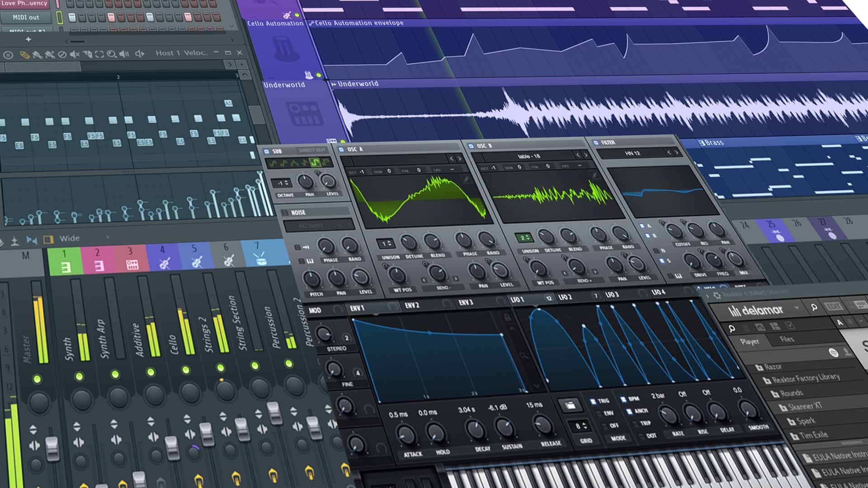Enable the LFO DOT checkbox
Screen dimensions: 868x488
[641, 436]
